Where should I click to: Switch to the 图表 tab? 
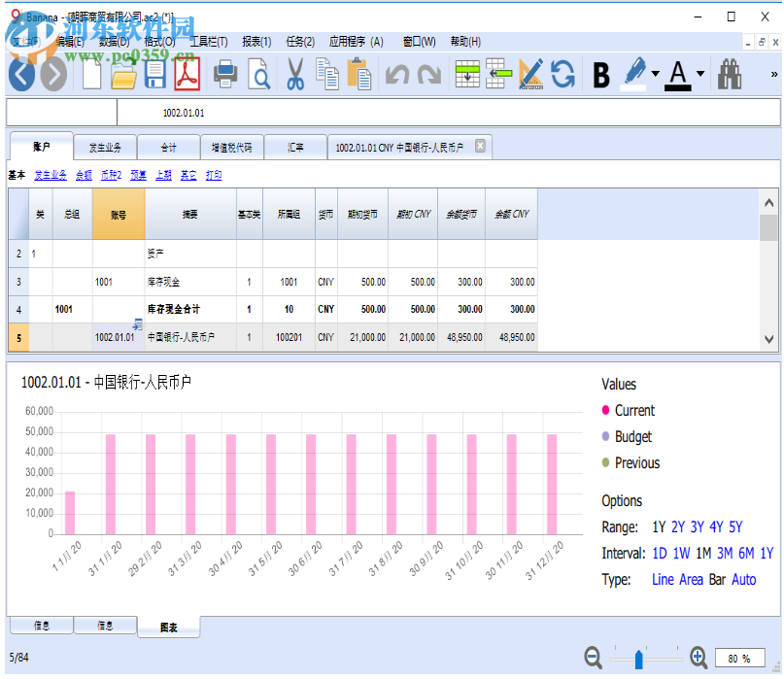169,627
